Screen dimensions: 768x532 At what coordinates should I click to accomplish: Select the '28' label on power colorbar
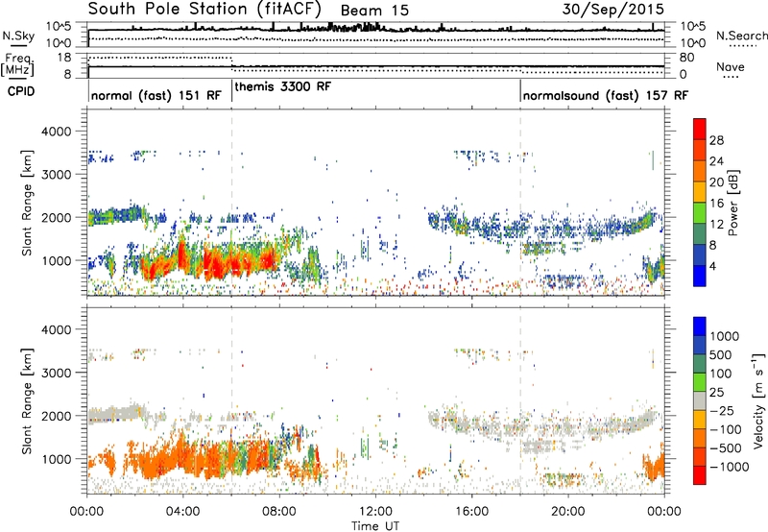point(716,140)
